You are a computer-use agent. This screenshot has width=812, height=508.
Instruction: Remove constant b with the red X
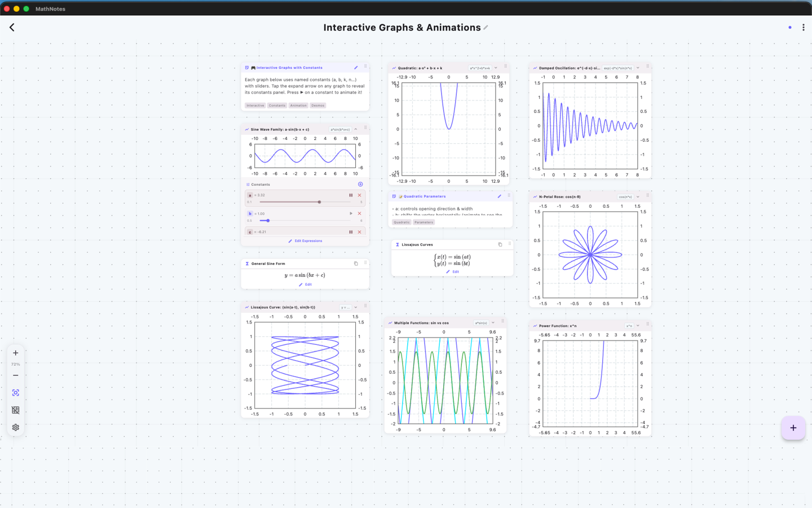[359, 213]
